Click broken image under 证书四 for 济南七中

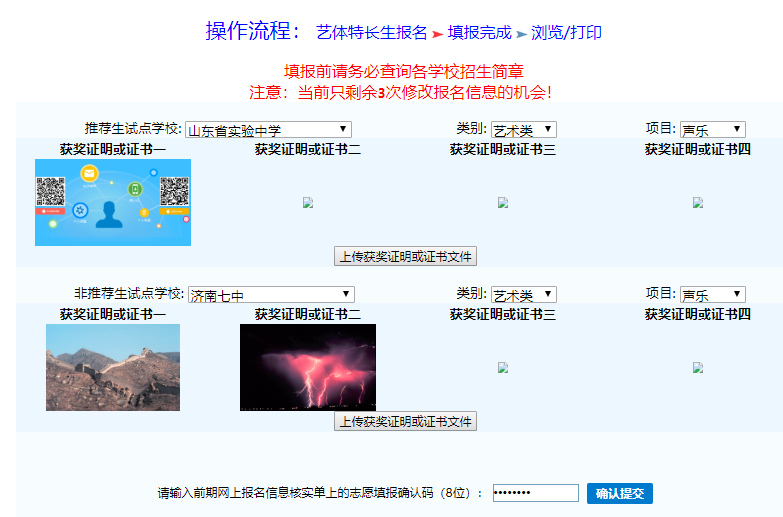coord(698,368)
